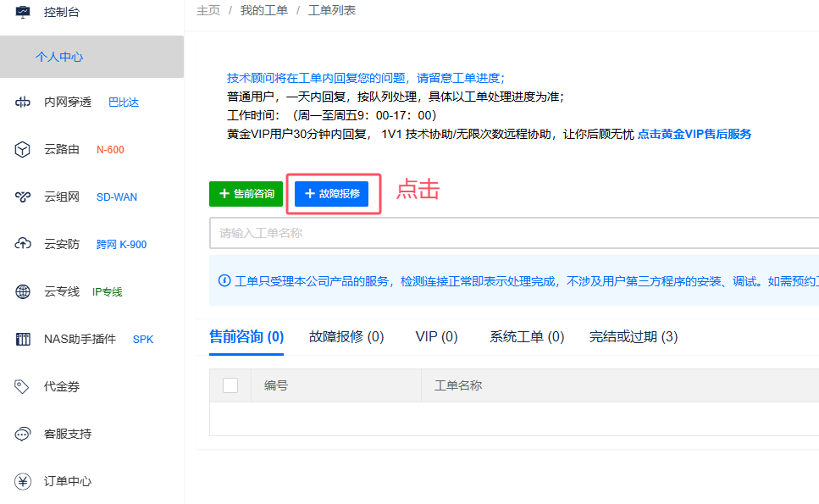
Task: Click the blue 故障报修 button
Action: tap(331, 194)
